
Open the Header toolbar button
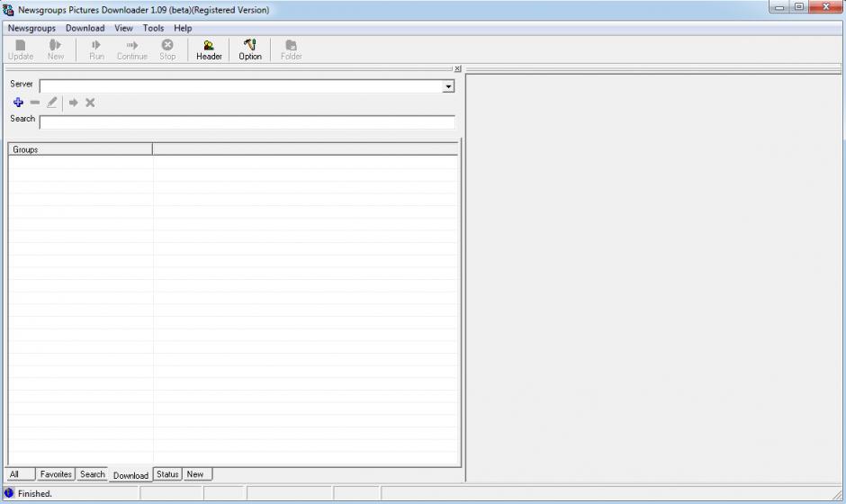[x=209, y=49]
